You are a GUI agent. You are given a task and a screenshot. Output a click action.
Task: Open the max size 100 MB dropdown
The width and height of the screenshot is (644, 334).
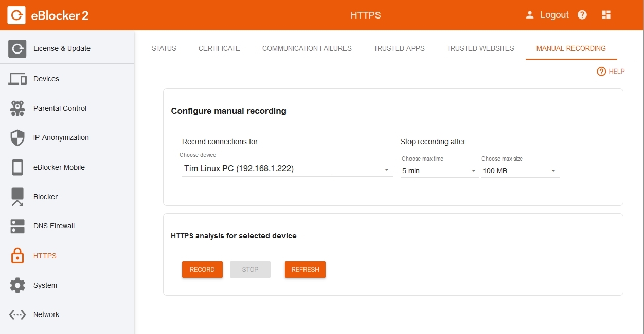click(520, 171)
